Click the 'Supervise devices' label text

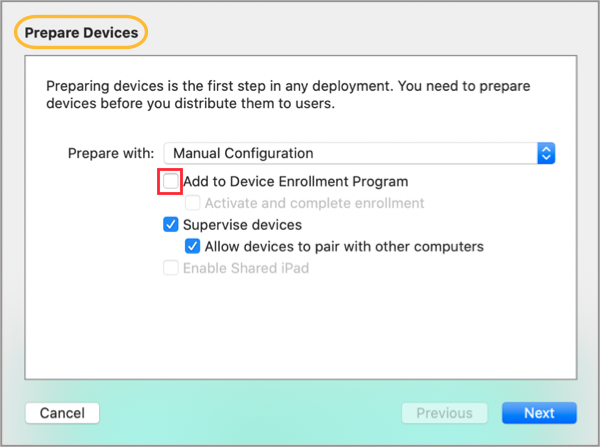pos(242,225)
